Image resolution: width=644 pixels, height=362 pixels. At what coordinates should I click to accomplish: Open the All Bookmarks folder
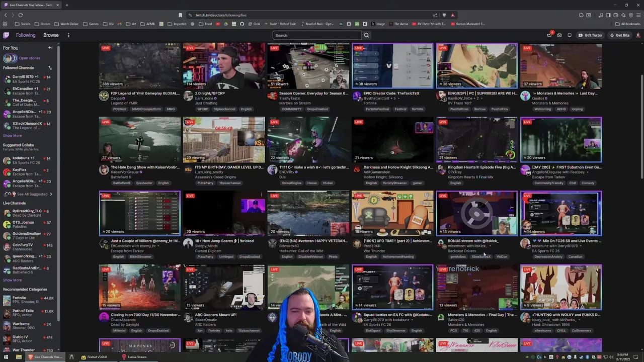628,24
